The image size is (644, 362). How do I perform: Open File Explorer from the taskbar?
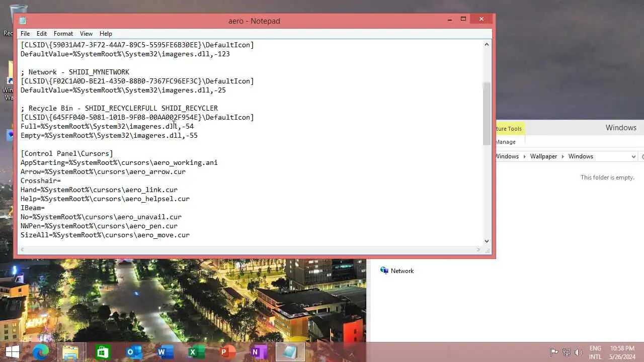click(x=70, y=352)
